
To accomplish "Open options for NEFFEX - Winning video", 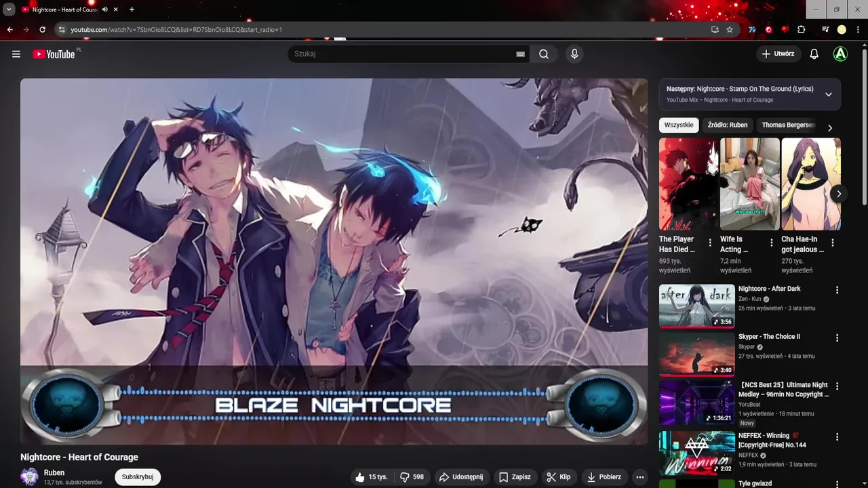I will (x=837, y=437).
